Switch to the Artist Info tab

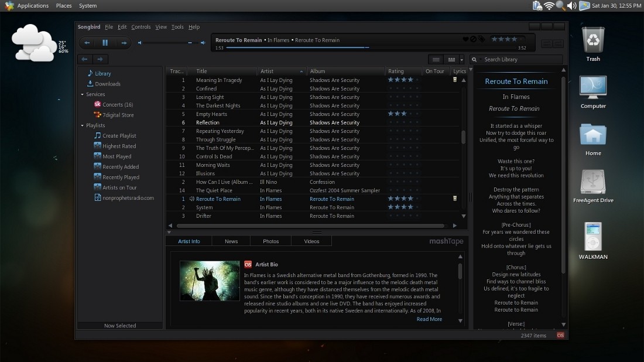pos(189,241)
